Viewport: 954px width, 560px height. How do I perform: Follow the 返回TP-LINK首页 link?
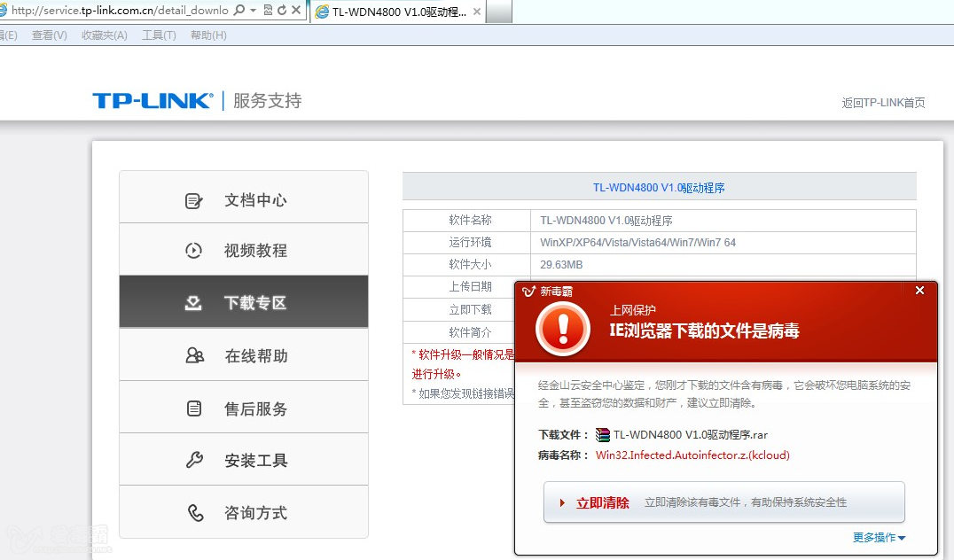[x=883, y=103]
